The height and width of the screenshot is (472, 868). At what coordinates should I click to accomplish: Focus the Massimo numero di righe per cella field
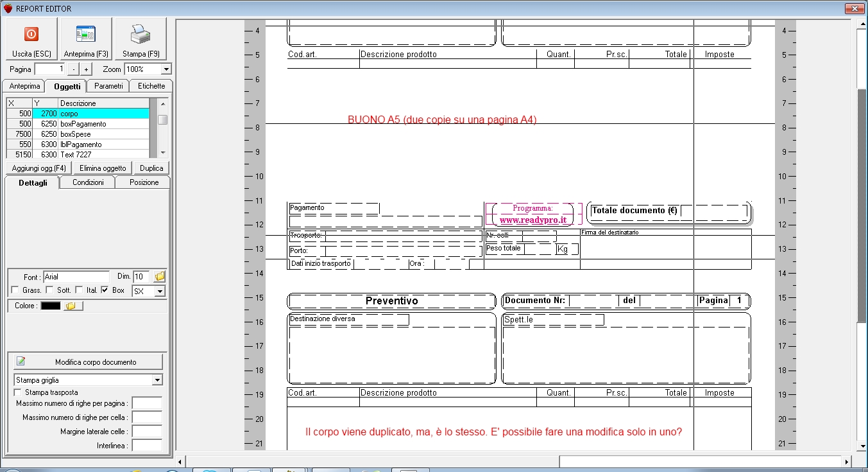tap(147, 417)
